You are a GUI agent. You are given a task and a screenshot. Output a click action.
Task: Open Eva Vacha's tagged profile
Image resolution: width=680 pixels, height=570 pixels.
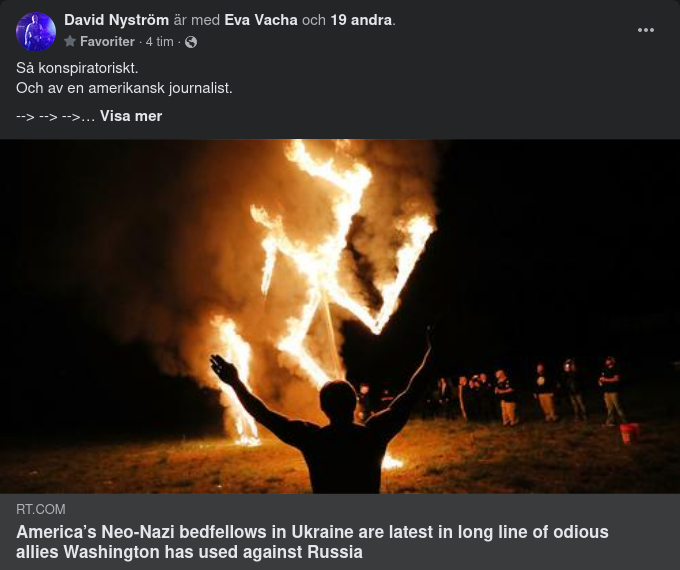pos(261,20)
